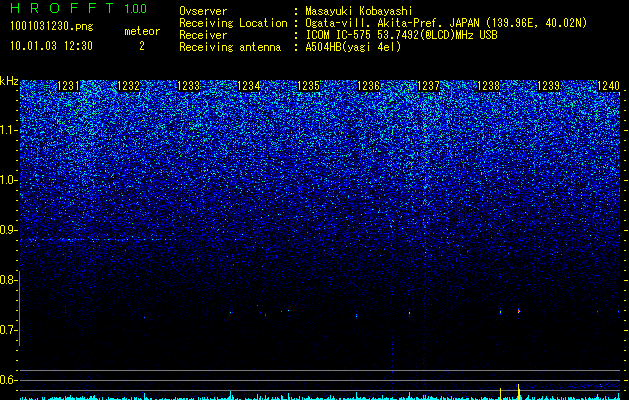
Task: Click the 1235 time marker
Action: click(x=308, y=86)
